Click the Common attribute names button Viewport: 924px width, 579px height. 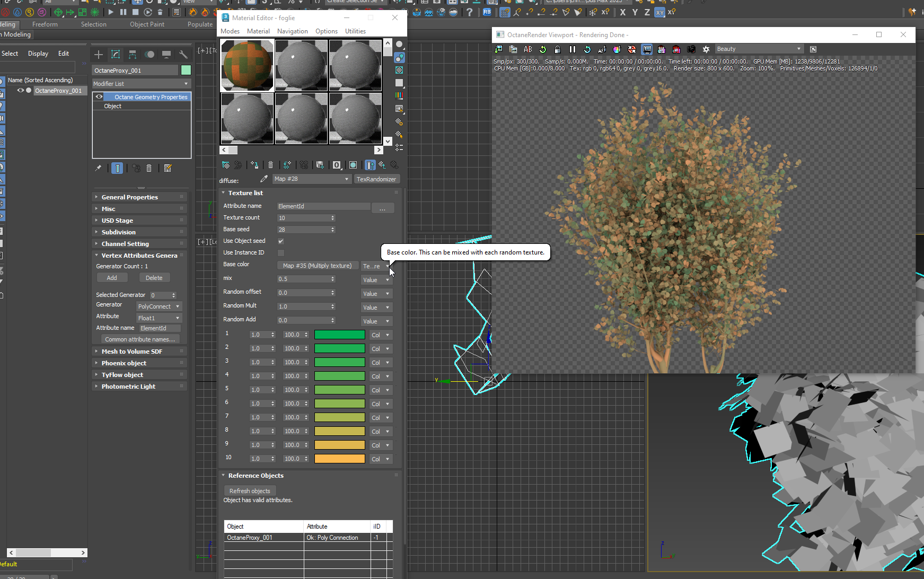140,339
